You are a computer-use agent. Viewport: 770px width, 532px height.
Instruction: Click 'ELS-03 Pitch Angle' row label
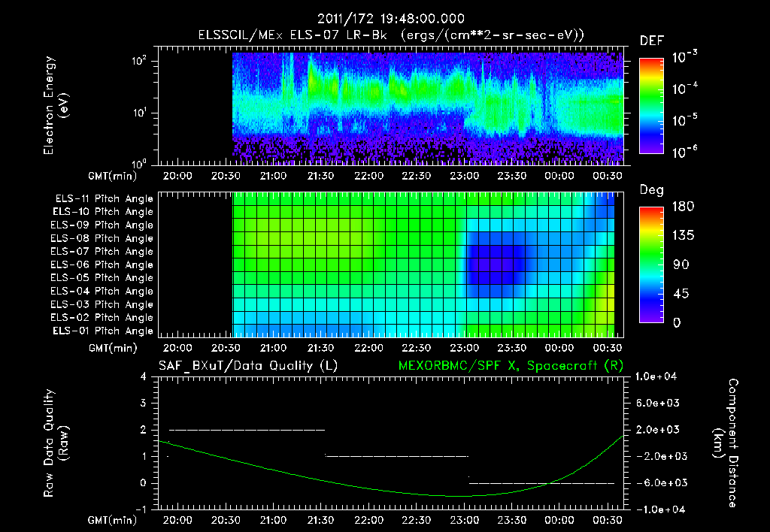102,304
